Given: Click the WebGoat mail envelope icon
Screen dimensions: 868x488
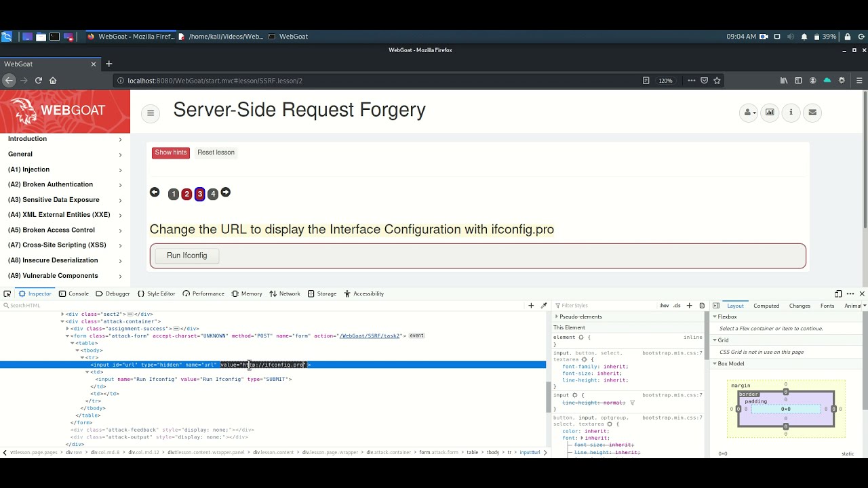Looking at the screenshot, I should pyautogui.click(x=812, y=113).
